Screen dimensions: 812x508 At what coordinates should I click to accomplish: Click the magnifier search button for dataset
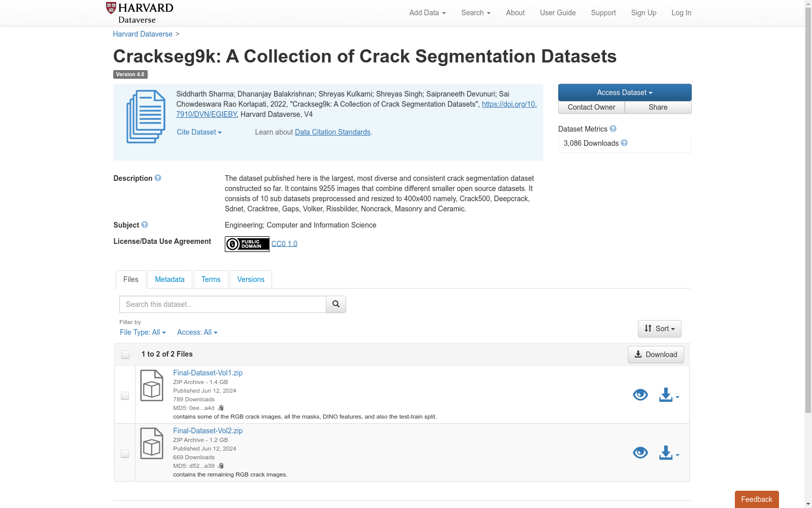[x=336, y=304]
